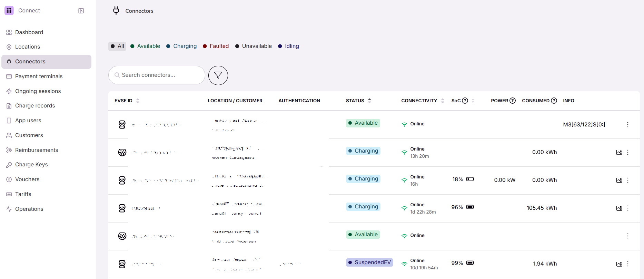
Task: Sort by STATUS column
Action: tap(369, 101)
